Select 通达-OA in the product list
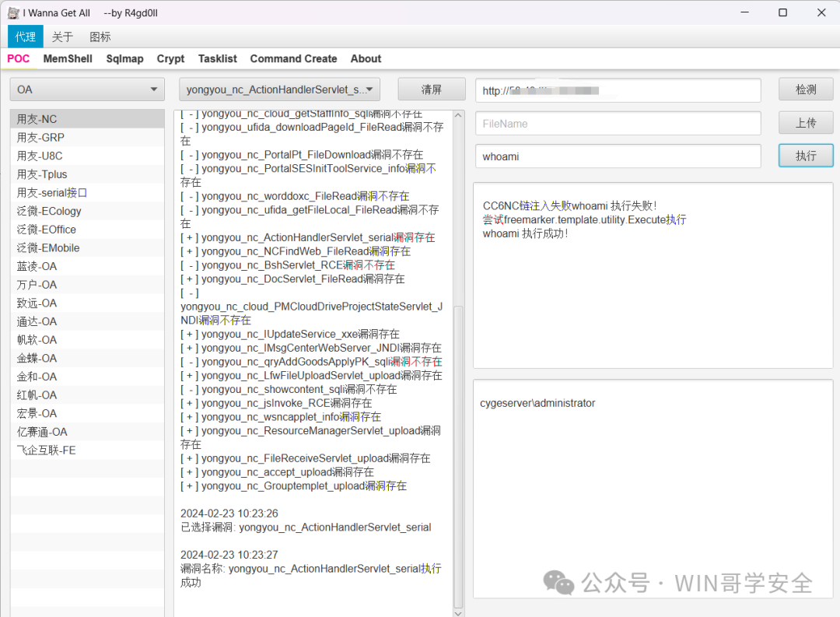840x617 pixels. coord(87,321)
